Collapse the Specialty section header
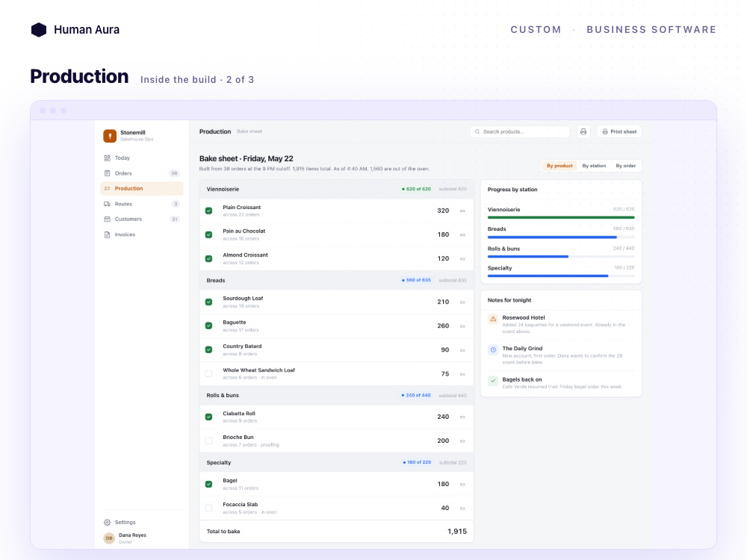Screen dimensions: 747x560 [x=336, y=462]
